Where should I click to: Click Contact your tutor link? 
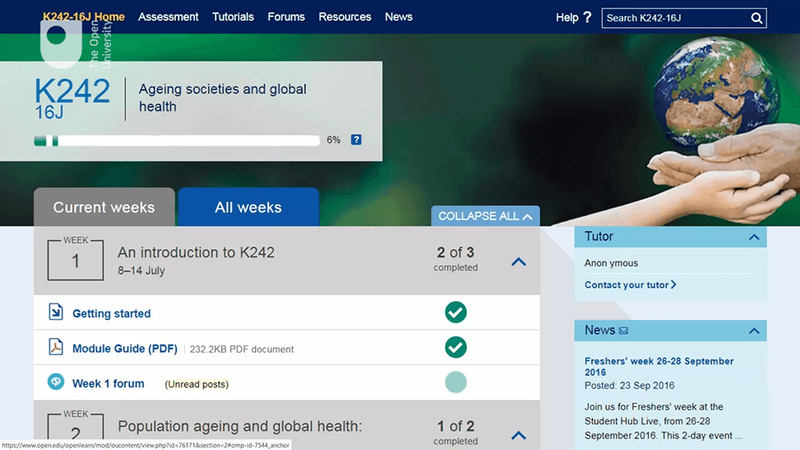pos(630,285)
